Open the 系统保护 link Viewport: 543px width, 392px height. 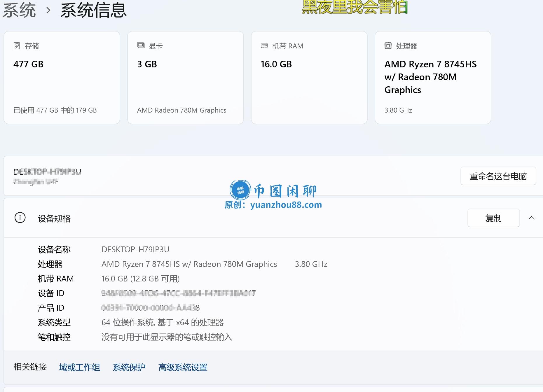pyautogui.click(x=129, y=367)
